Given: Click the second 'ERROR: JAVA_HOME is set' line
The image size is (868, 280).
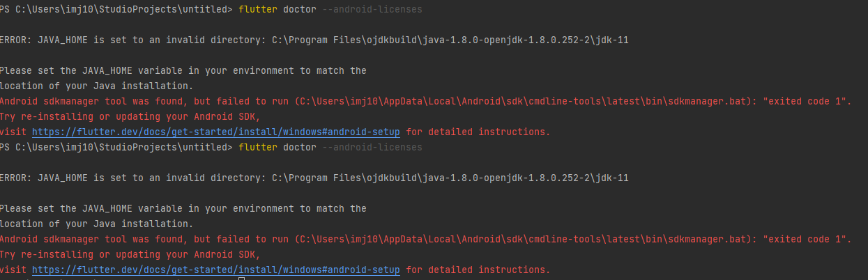Looking at the screenshot, I should pyautogui.click(x=314, y=178).
